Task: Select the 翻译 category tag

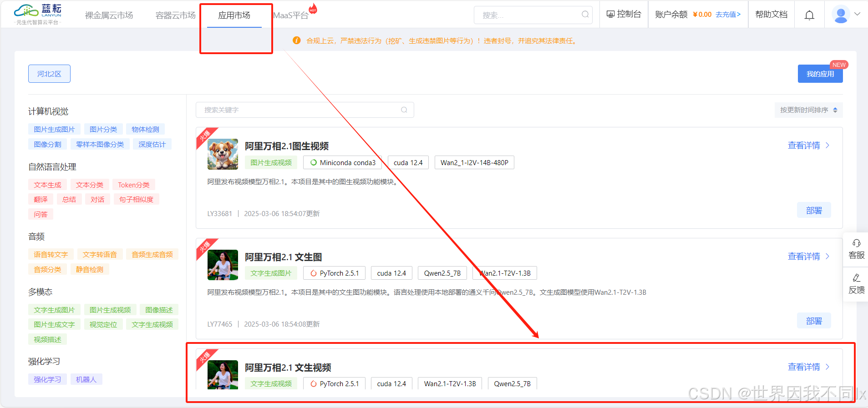Action: click(41, 199)
